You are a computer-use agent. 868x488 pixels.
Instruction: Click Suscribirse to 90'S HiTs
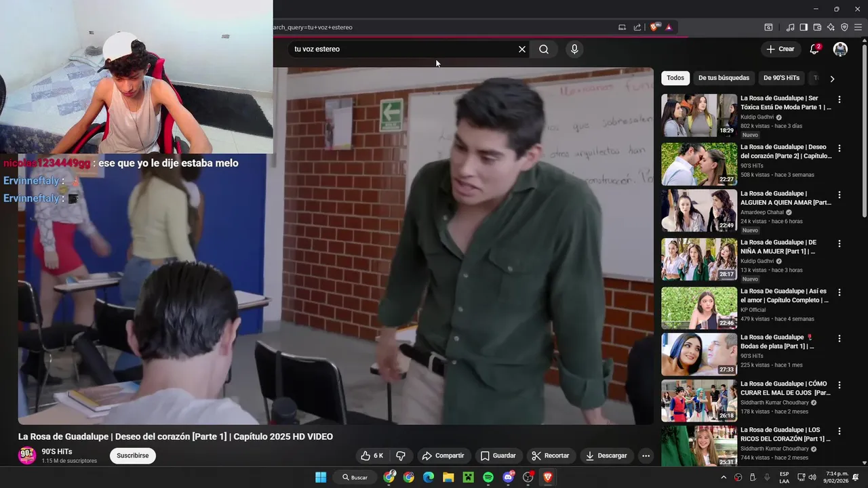[133, 456]
